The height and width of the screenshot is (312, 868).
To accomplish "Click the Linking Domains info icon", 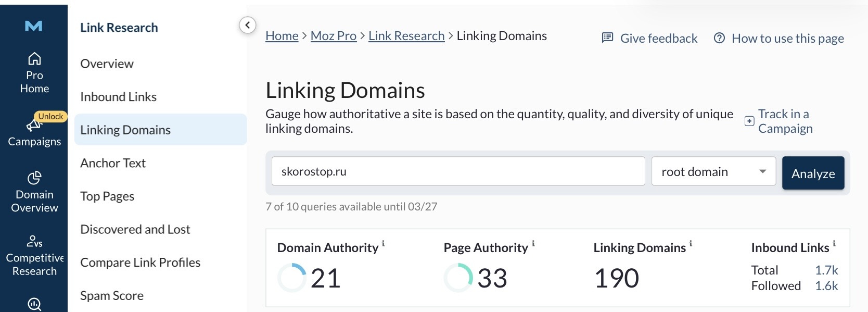I will [691, 243].
